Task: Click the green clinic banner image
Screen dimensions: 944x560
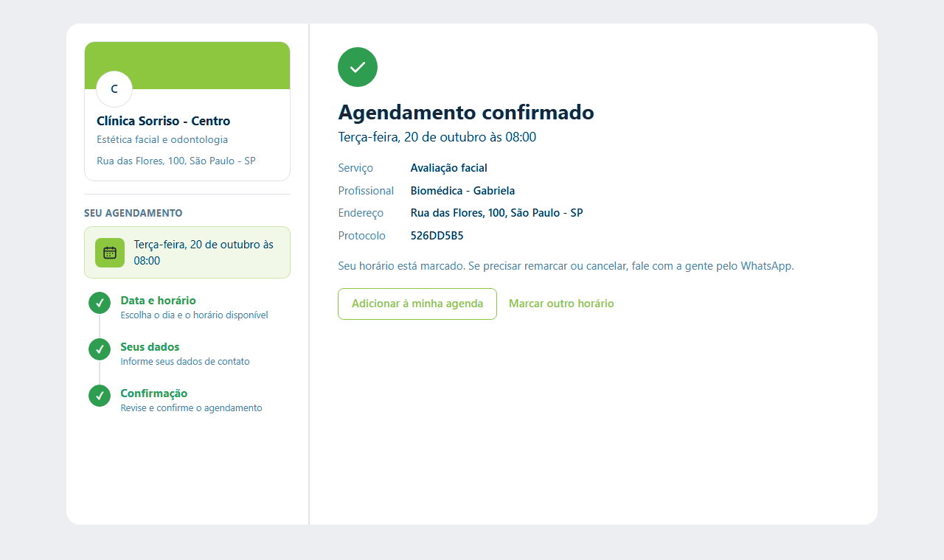Action: point(187,66)
